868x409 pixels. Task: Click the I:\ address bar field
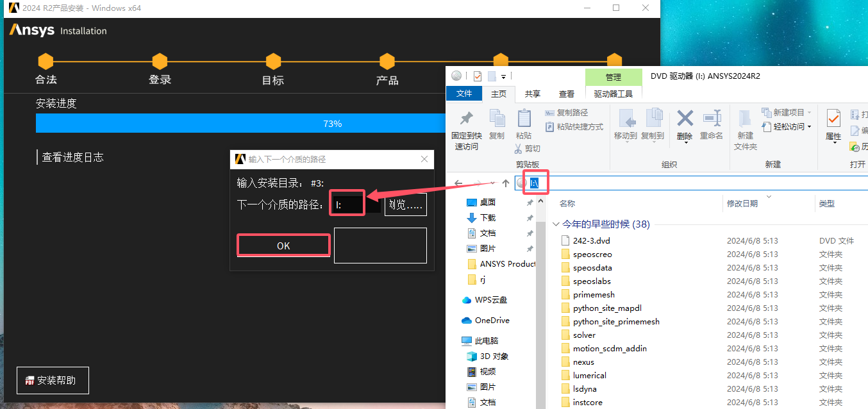577,183
